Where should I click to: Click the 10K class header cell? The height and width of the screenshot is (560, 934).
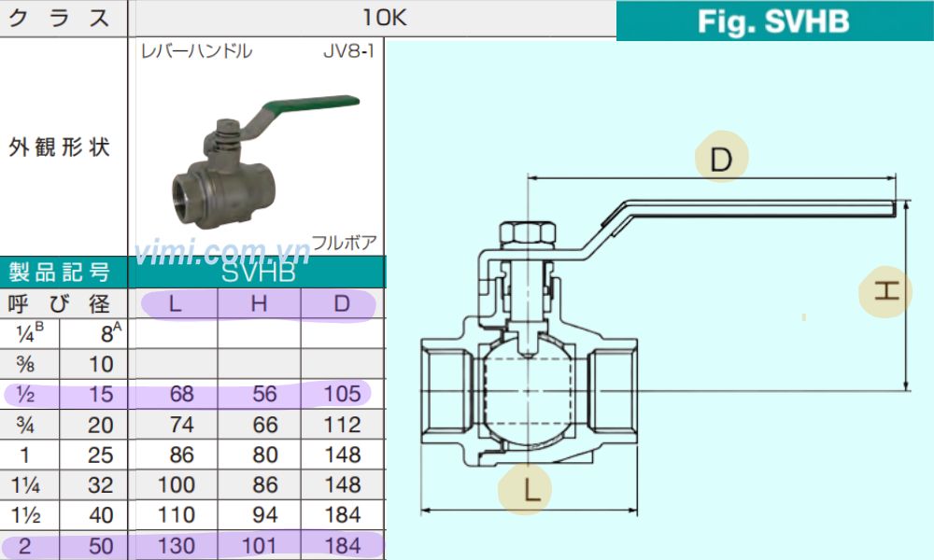pyautogui.click(x=384, y=18)
